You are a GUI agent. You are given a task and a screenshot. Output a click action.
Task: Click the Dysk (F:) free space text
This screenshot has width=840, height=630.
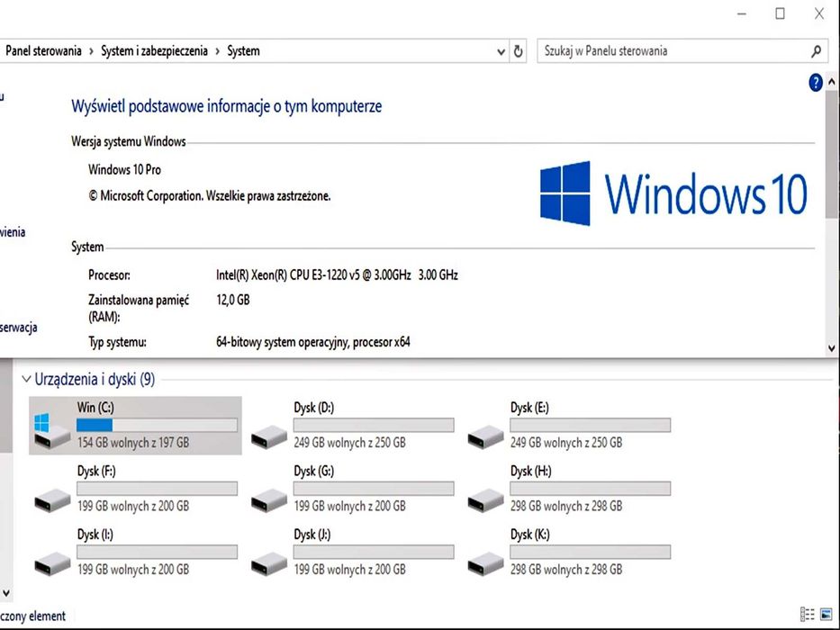[x=133, y=506]
